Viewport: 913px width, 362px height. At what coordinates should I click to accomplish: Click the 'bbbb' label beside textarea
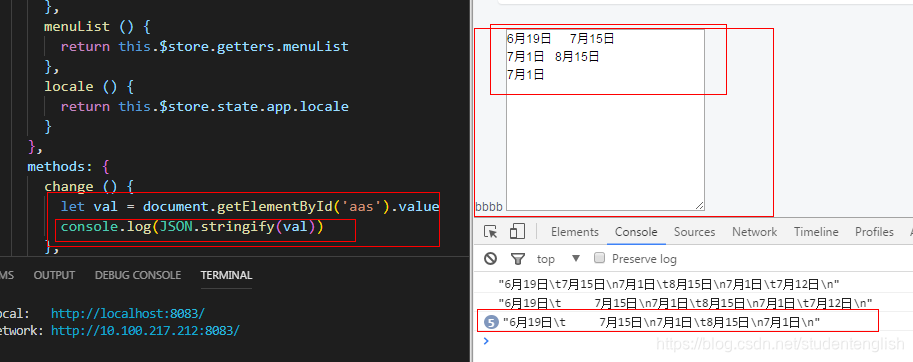pyautogui.click(x=489, y=207)
